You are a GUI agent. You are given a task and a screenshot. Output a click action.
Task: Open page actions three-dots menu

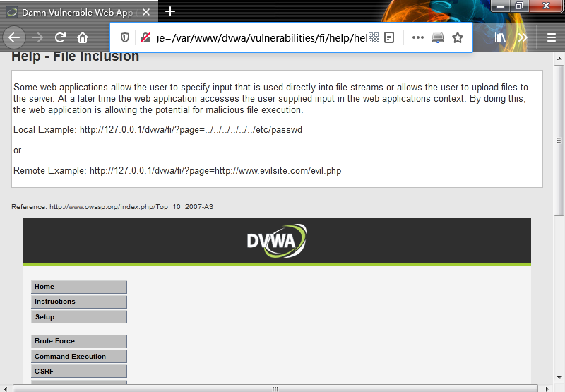(417, 37)
